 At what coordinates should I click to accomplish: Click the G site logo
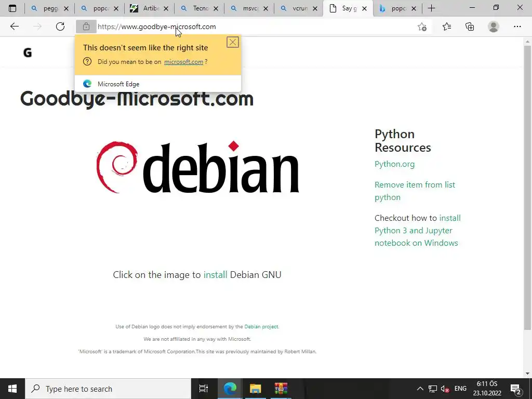coord(28,52)
